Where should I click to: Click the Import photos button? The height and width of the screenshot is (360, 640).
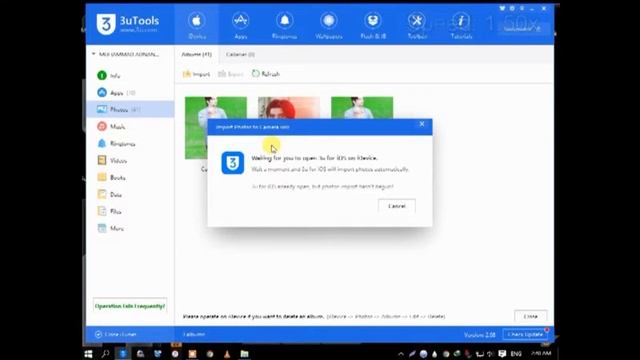(x=196, y=74)
